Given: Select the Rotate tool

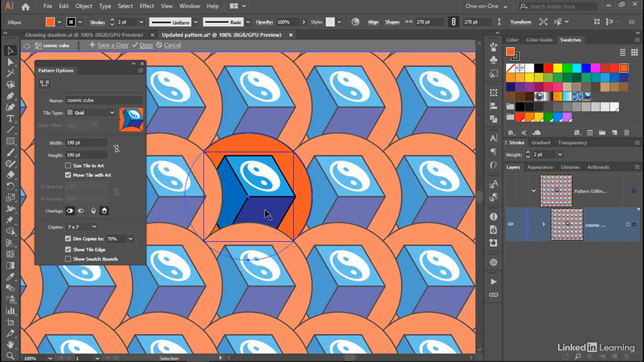Looking at the screenshot, I should (x=10, y=186).
